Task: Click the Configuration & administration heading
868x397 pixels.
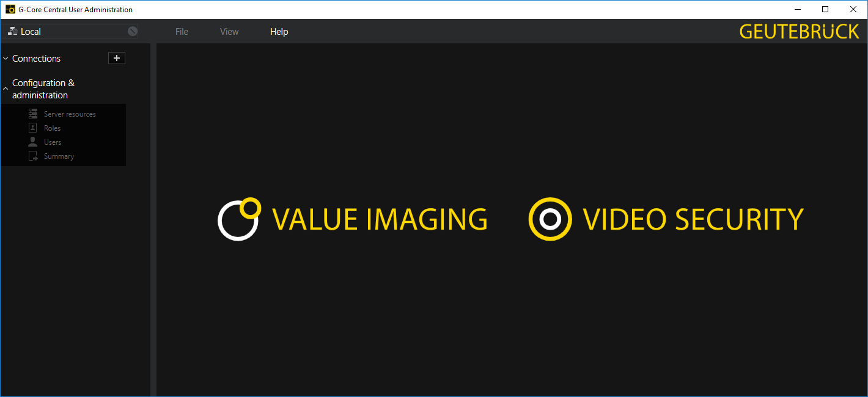Action: click(x=43, y=89)
